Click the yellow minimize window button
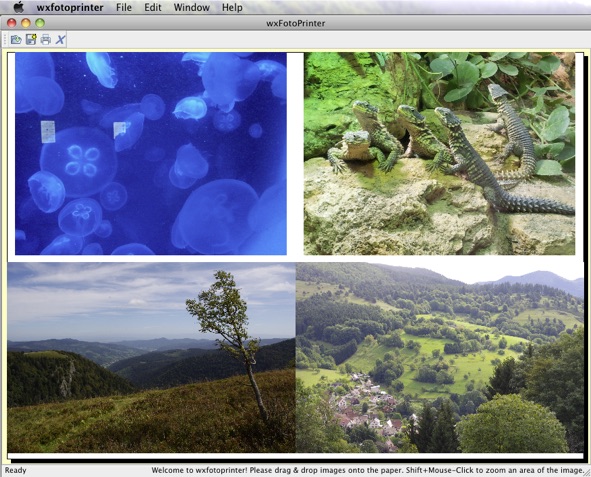The width and height of the screenshot is (591, 477). click(26, 23)
